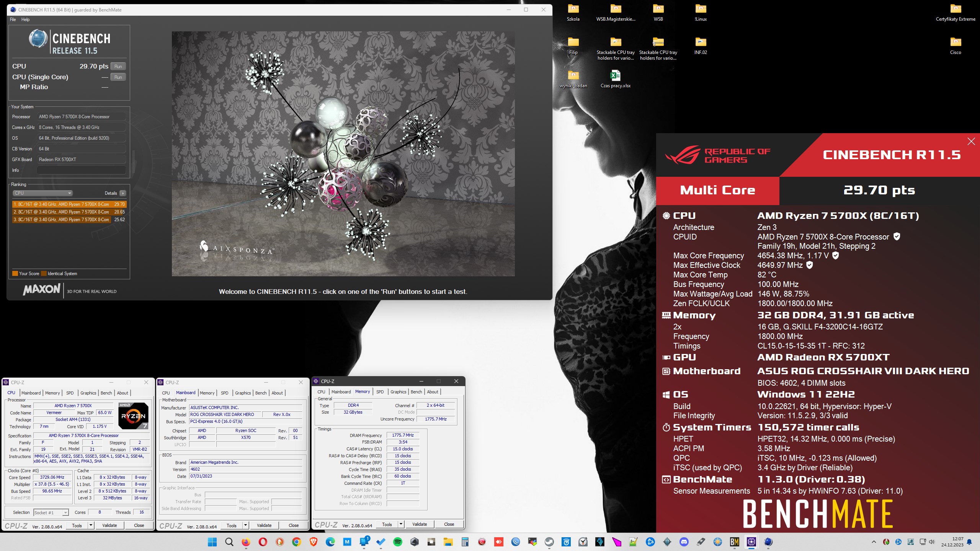Open taskbar Search
The image size is (980, 551).
(x=229, y=542)
